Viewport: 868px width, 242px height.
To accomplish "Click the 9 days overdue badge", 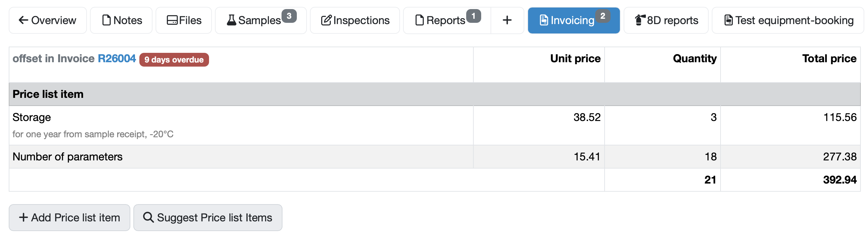I will tap(174, 60).
